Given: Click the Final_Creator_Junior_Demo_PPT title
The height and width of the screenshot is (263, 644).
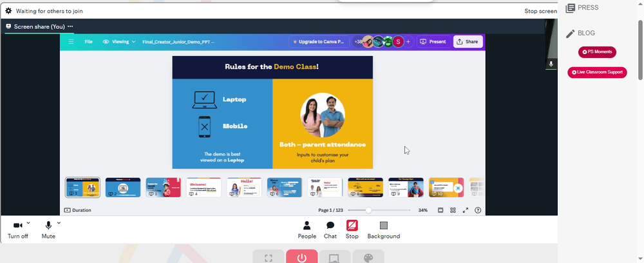Looking at the screenshot, I should (x=178, y=42).
